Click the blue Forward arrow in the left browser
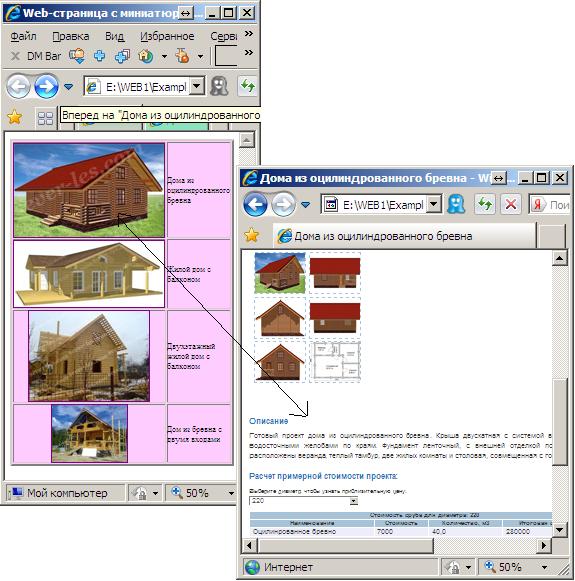 click(46, 86)
